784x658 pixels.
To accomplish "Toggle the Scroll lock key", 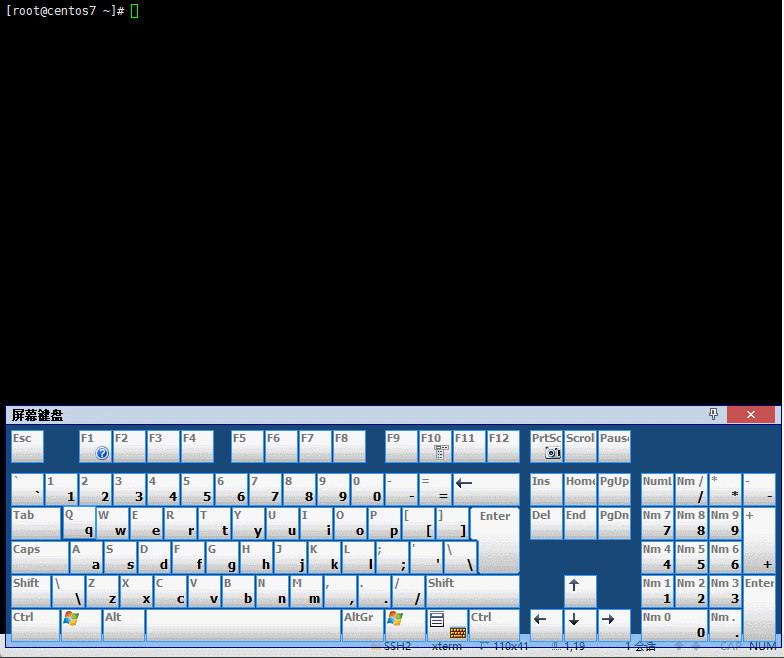I will (x=580, y=446).
